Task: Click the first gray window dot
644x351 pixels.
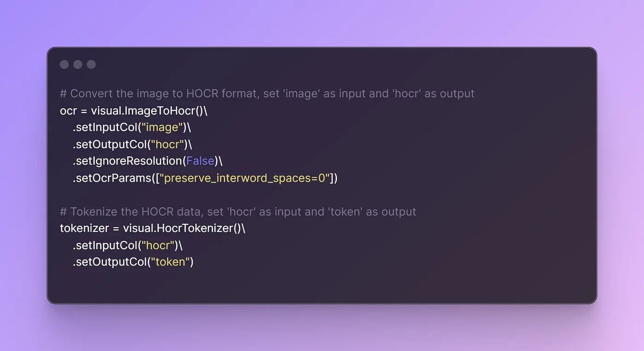Action: pos(64,64)
